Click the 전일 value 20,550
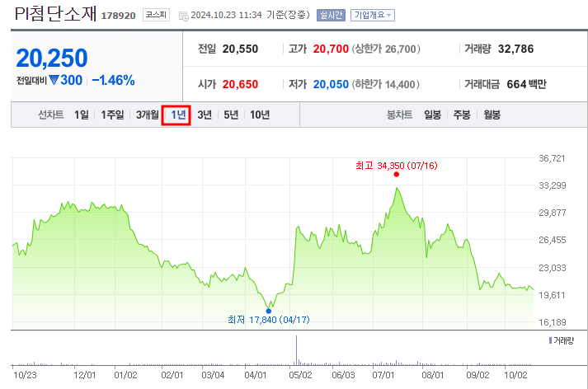The width and height of the screenshot is (588, 389). point(240,49)
